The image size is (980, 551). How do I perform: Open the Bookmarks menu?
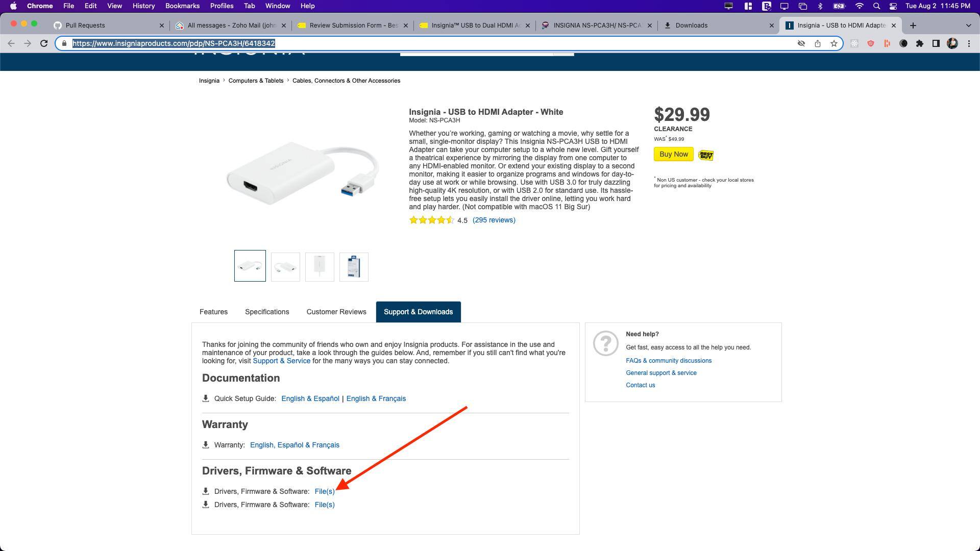point(182,6)
